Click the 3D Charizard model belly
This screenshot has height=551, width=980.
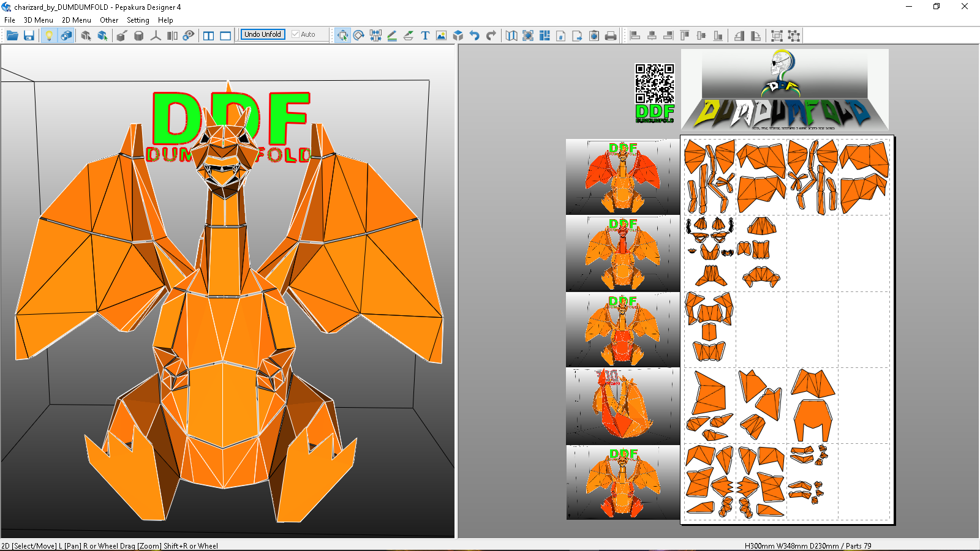pos(224,404)
